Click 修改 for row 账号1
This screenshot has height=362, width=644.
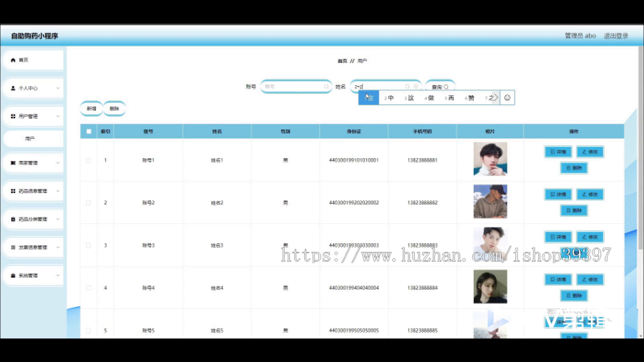[x=590, y=152]
